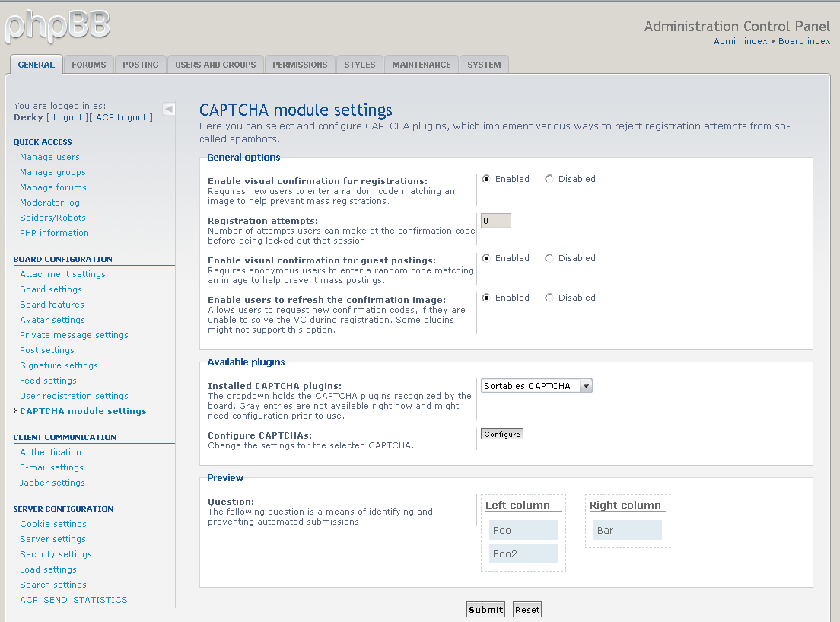Select the Bar item in Right column
840x622 pixels.
coord(628,530)
